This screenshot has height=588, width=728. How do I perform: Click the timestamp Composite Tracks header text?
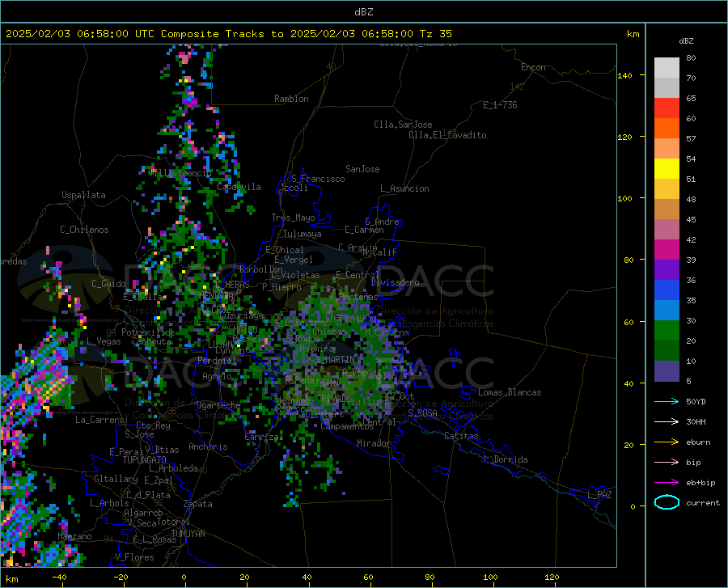click(x=228, y=34)
